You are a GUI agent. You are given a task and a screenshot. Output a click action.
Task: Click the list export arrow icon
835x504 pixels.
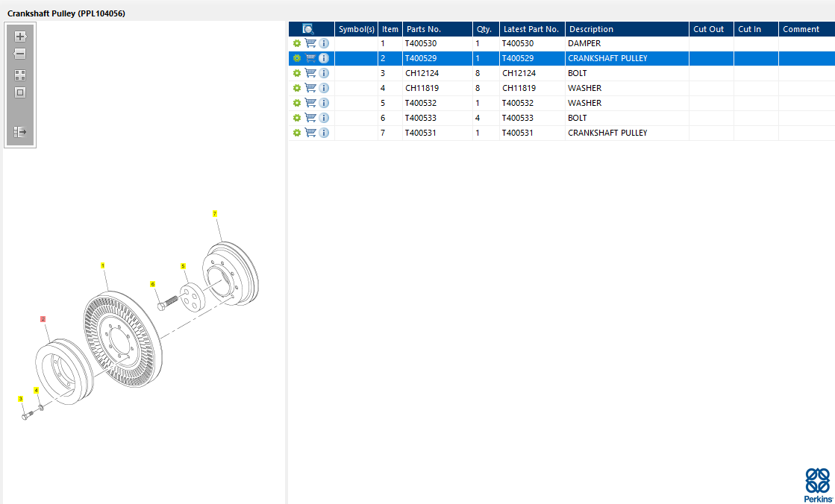20,132
